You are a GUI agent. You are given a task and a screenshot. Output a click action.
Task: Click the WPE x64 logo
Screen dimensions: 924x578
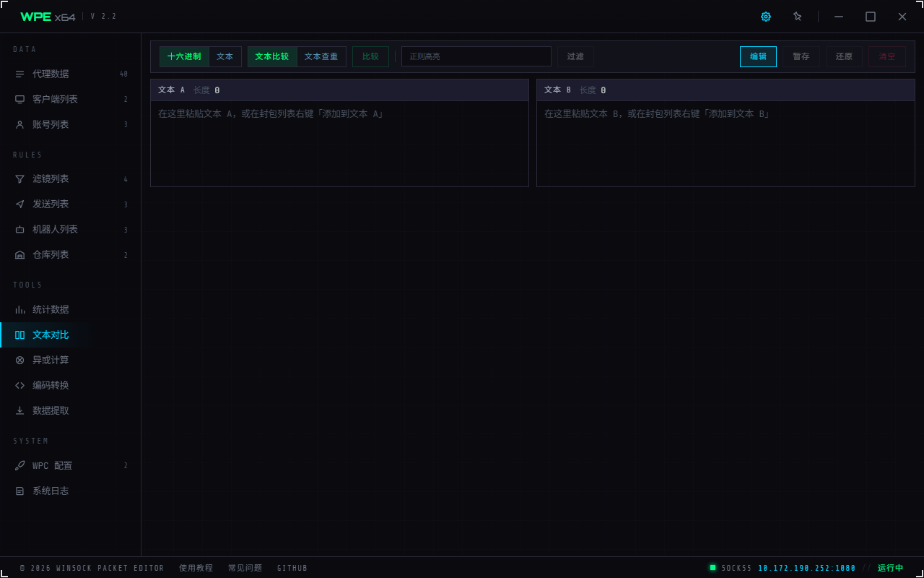pyautogui.click(x=48, y=17)
